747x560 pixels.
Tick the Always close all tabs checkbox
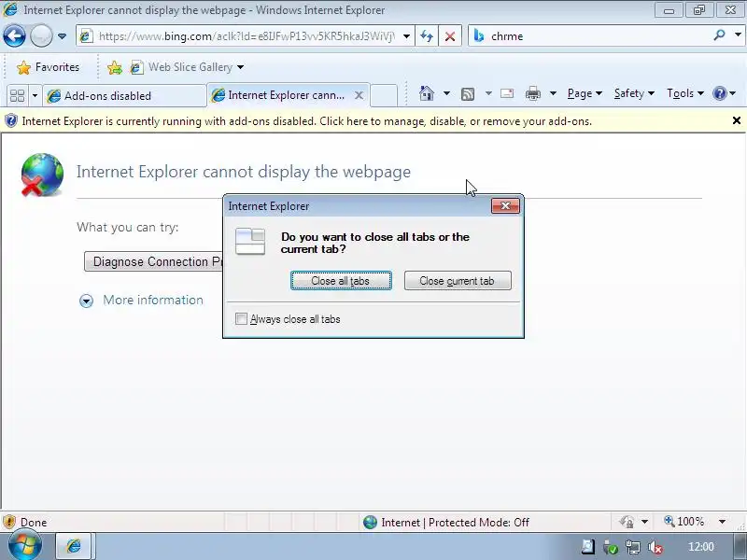click(241, 318)
